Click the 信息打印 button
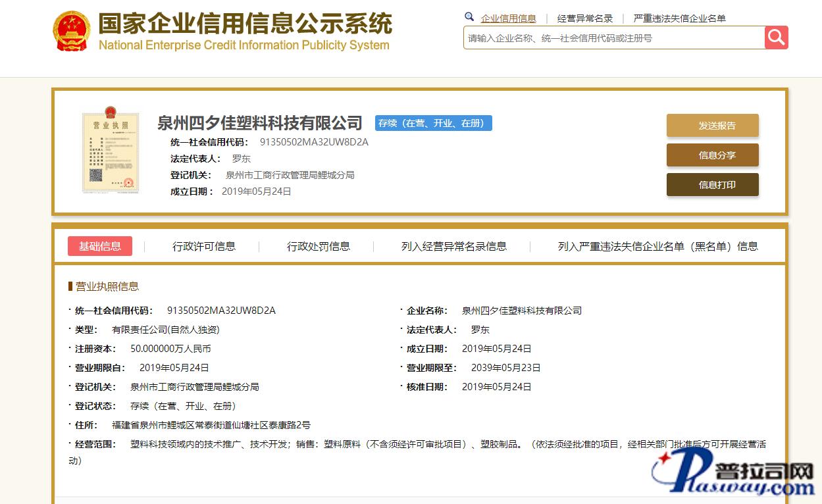Screen dimensions: 822x504 (712, 185)
